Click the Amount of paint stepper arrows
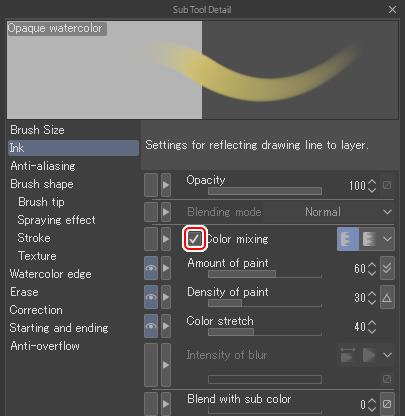Image resolution: width=405 pixels, height=416 pixels. tap(372, 269)
